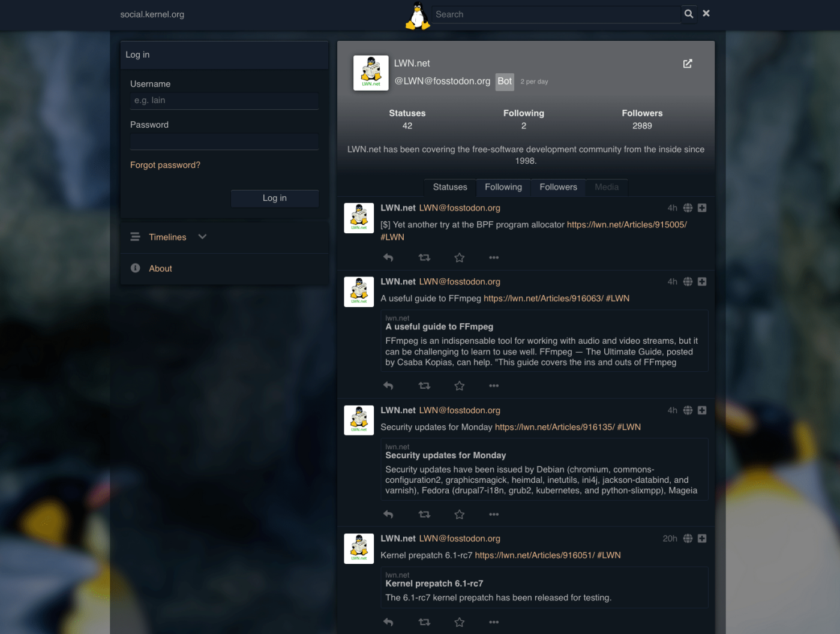Open the About page
840x634 pixels.
click(x=160, y=269)
